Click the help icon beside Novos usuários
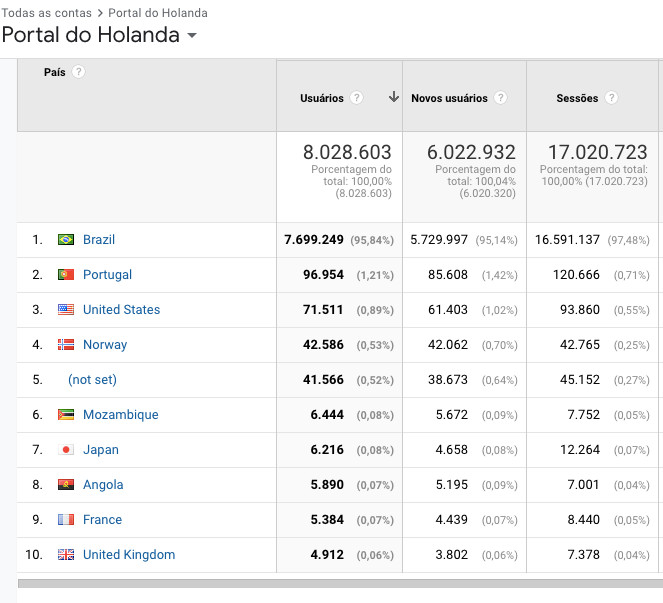This screenshot has width=663, height=603. click(x=500, y=98)
